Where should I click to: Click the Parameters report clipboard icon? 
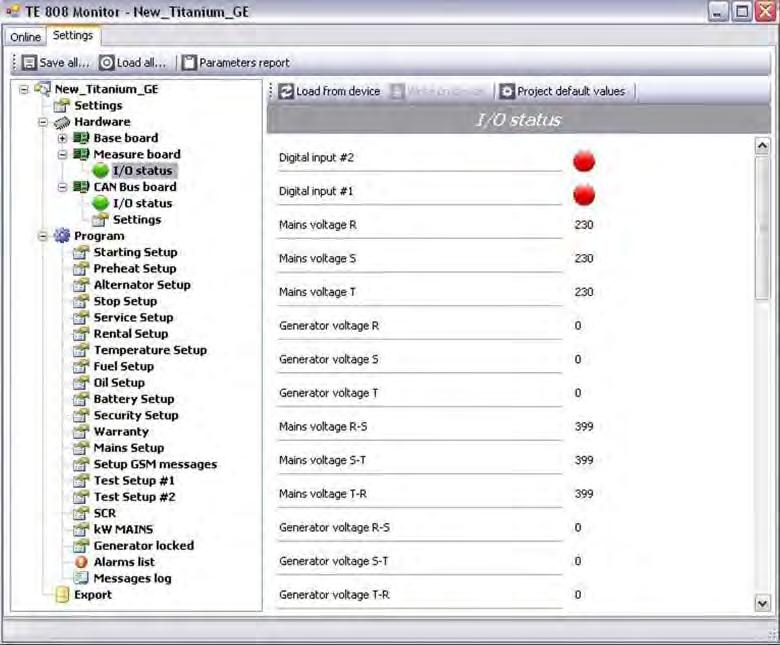click(189, 63)
